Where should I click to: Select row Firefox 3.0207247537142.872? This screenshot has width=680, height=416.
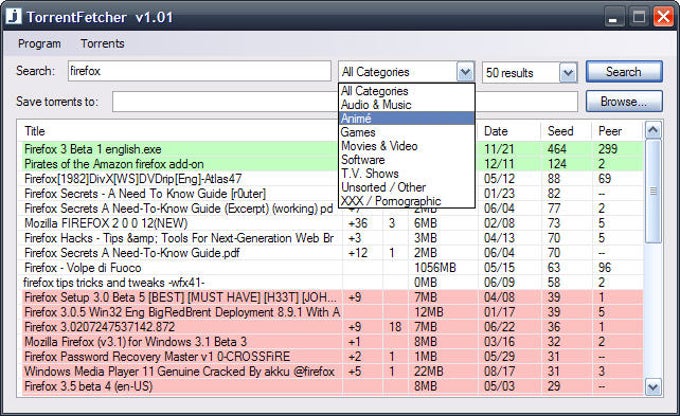click(332, 327)
